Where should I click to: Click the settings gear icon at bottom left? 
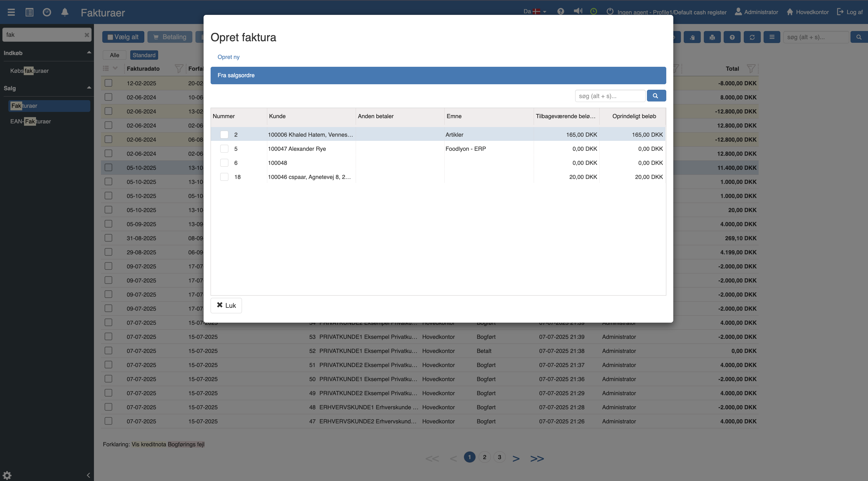coord(7,475)
